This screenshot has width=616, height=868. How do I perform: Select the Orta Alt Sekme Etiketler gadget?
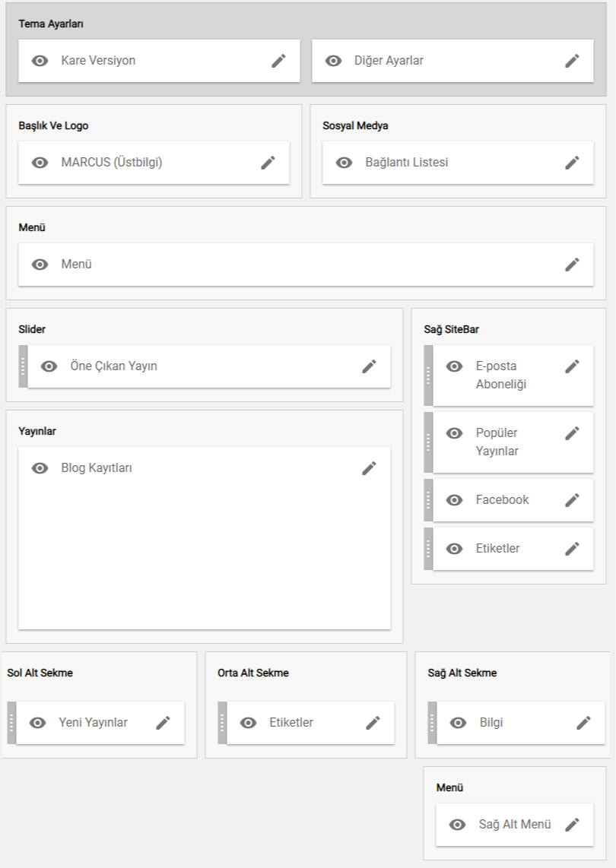[291, 723]
